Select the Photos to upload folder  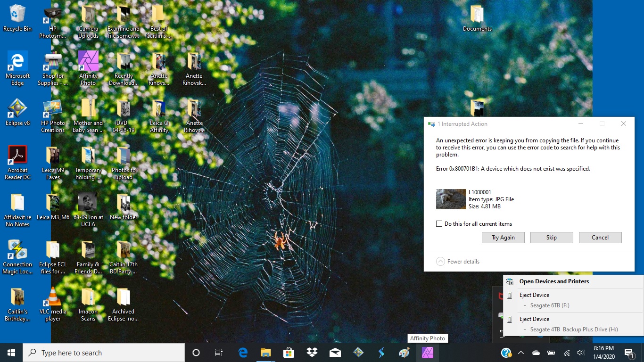pos(124,163)
